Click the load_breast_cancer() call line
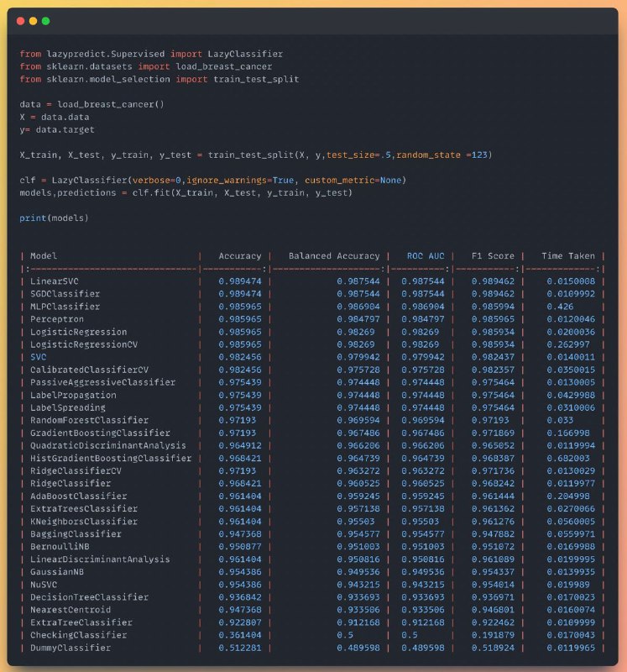The width and height of the screenshot is (627, 672). 91,104
